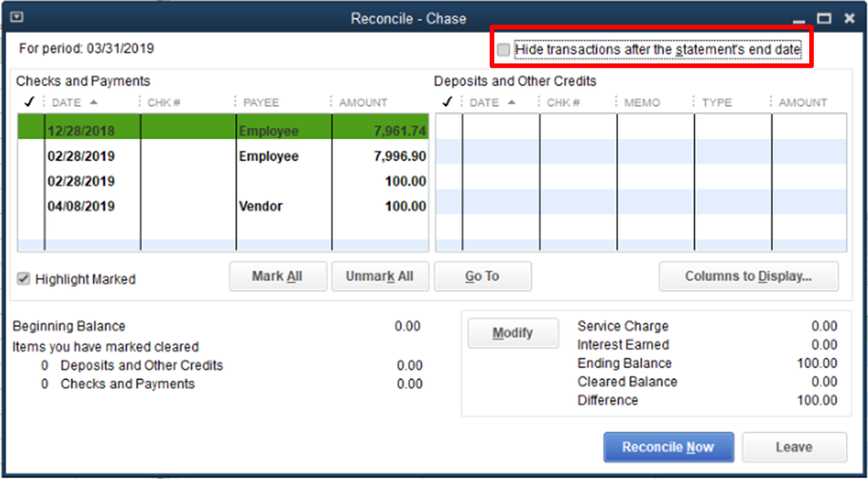Click the deposits CHK # column header
Screen dimensions: 868x479
[564, 103]
